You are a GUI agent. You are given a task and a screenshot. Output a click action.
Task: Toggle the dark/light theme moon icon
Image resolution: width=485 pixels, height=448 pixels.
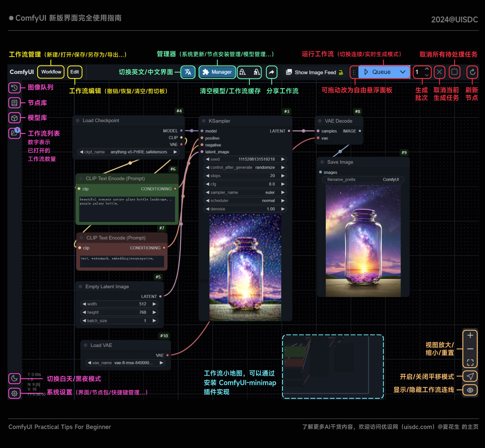(15, 378)
